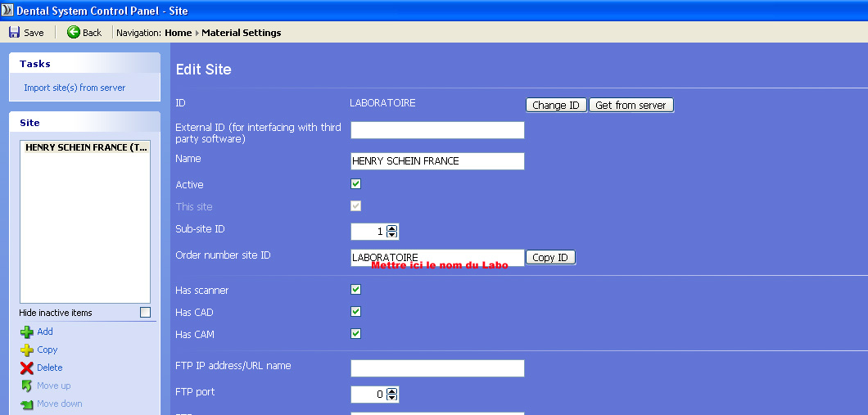Image resolution: width=868 pixels, height=415 pixels.
Task: Uncheck the Active checkbox
Action: click(x=355, y=184)
